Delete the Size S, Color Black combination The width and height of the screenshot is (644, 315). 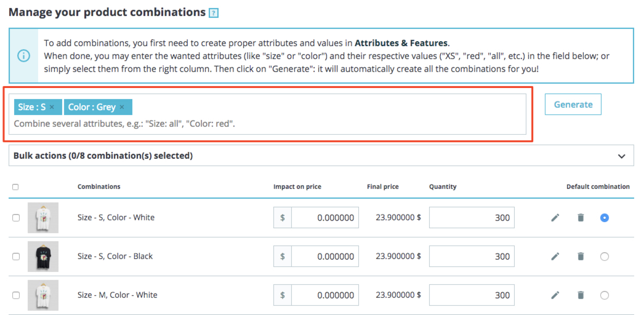click(581, 257)
